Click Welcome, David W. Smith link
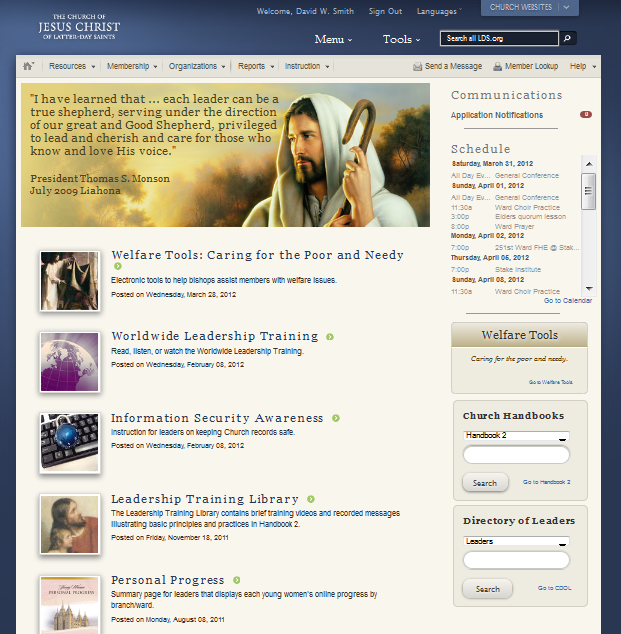 pos(305,11)
